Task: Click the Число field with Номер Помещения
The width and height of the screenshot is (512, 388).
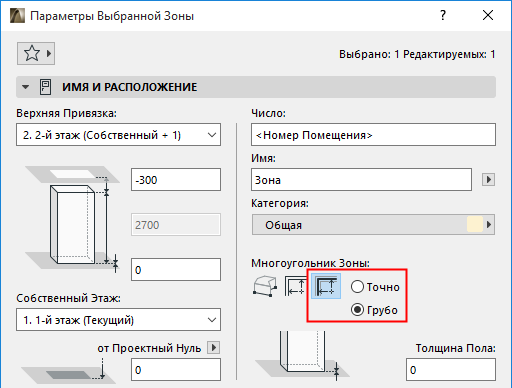Action: pyautogui.click(x=373, y=135)
